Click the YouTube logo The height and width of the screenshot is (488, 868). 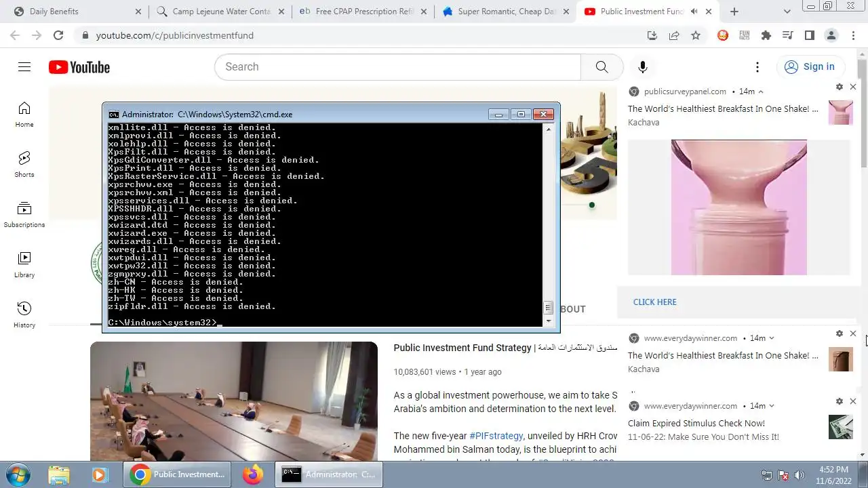(x=79, y=67)
